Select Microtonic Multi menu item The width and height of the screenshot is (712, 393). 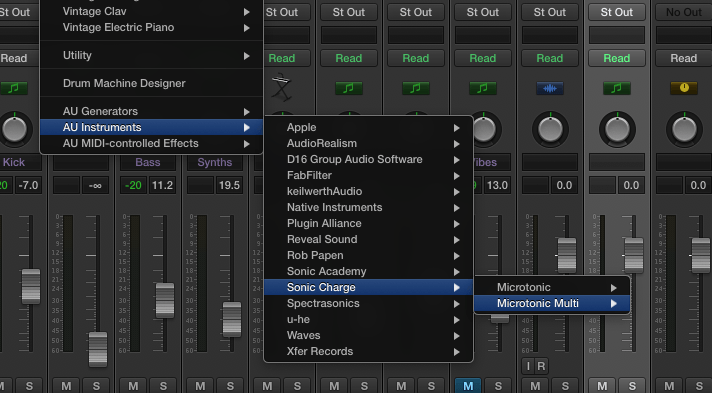[552, 303]
